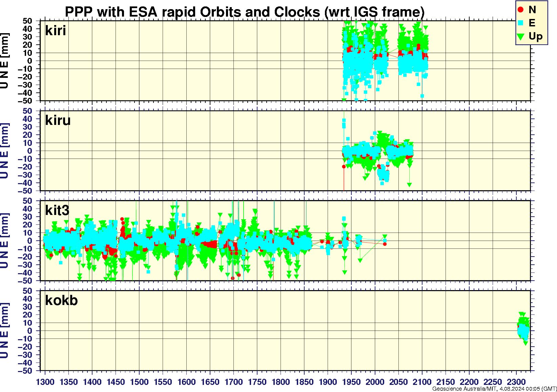This screenshot has width=557, height=392.
Task: Click the U N E [mm] axis label of kokb
Action: pos(4,331)
